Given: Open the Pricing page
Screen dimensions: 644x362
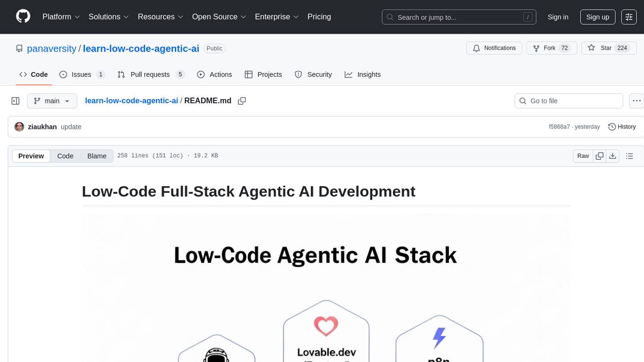Looking at the screenshot, I should [x=319, y=17].
